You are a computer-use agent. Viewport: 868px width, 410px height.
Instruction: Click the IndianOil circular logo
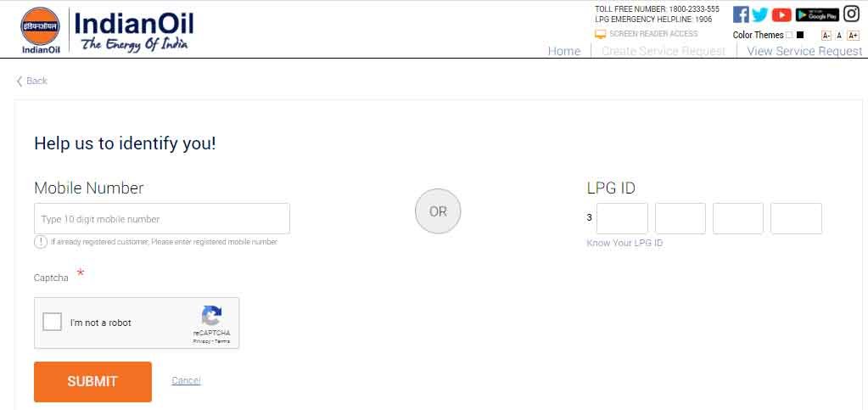pyautogui.click(x=41, y=27)
